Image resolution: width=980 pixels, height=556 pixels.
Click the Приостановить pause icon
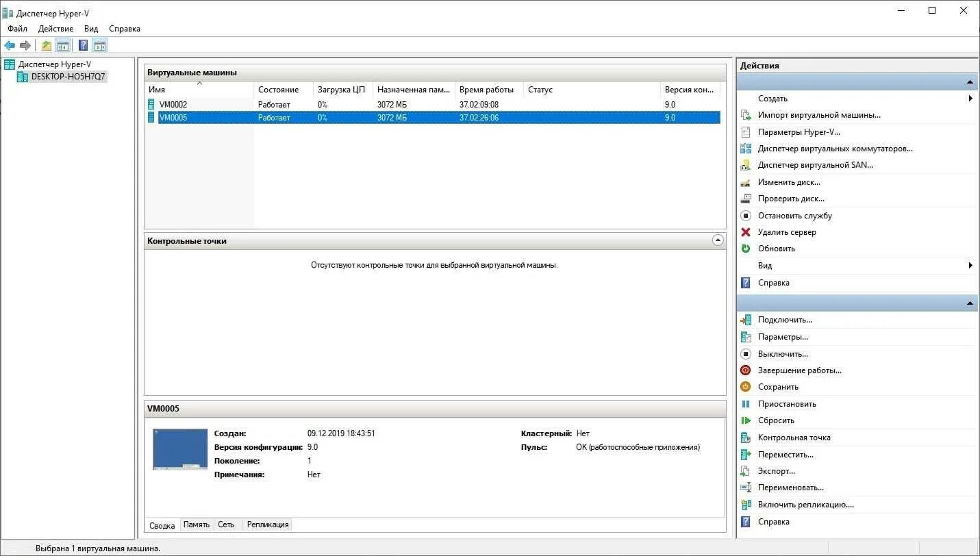click(746, 404)
